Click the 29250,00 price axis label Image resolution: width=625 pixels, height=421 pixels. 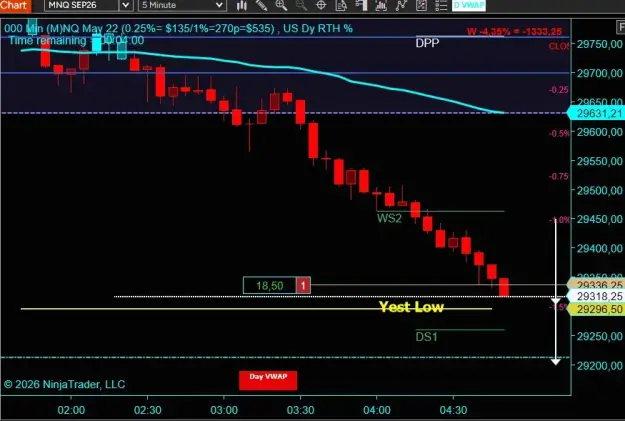tap(599, 336)
